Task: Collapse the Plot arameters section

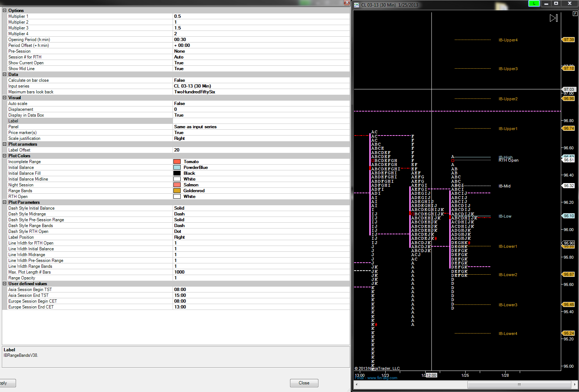Action: (5, 144)
